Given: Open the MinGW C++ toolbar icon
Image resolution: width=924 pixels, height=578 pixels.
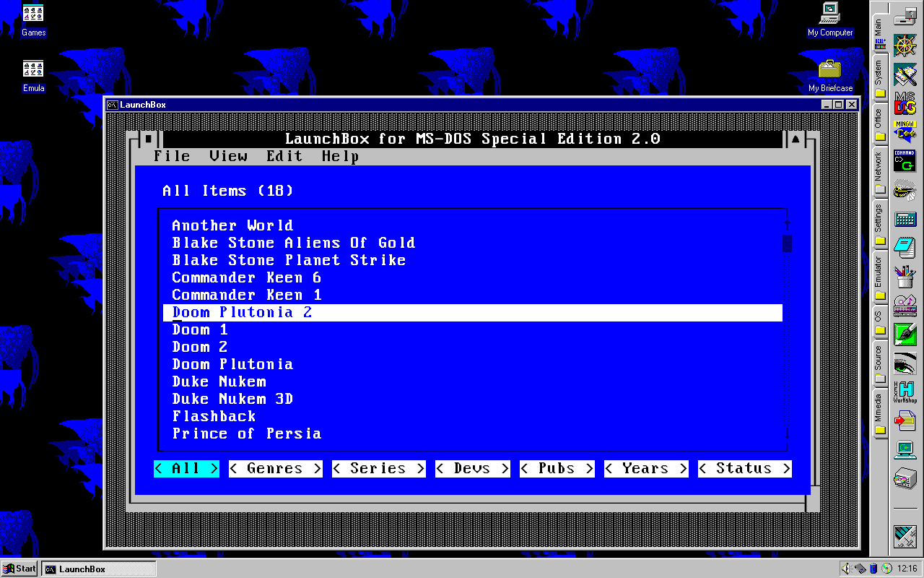Looking at the screenshot, I should point(905,131).
